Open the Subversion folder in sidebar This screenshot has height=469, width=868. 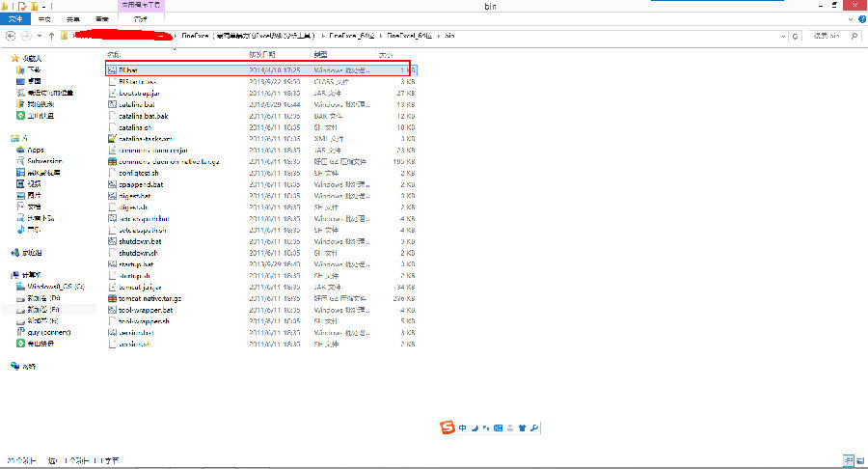(x=42, y=161)
